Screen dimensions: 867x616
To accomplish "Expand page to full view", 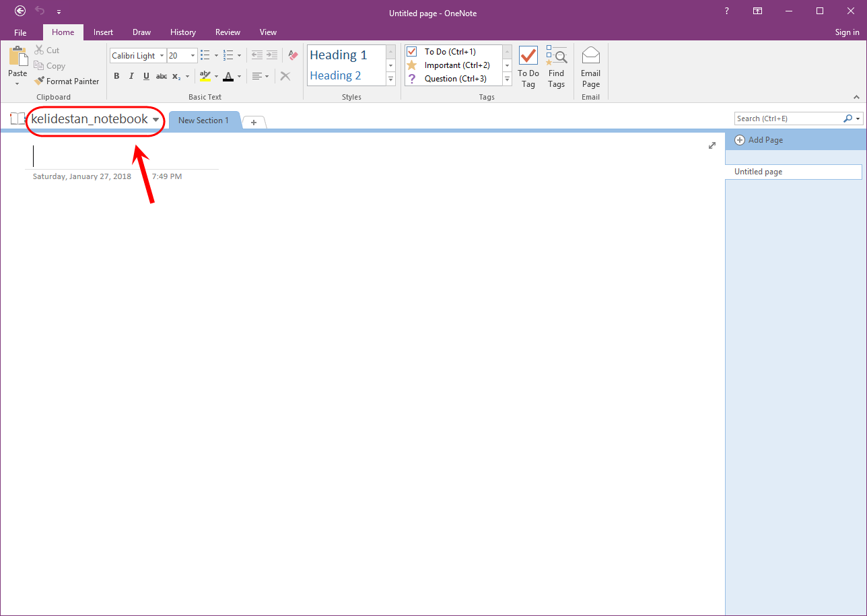I will click(x=712, y=145).
